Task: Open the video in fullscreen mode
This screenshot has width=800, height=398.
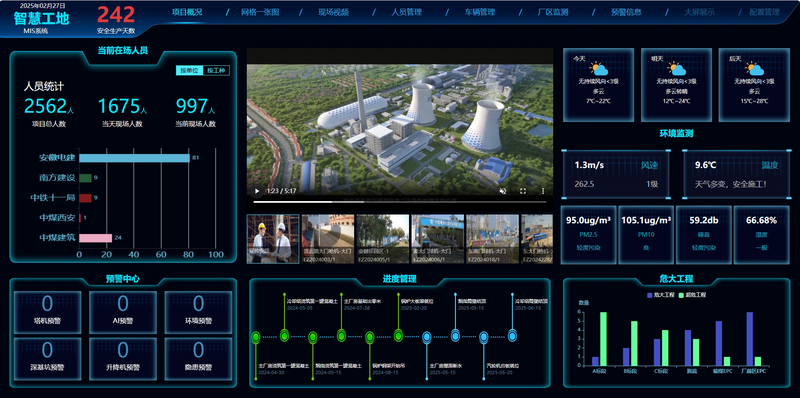Action: [523, 191]
